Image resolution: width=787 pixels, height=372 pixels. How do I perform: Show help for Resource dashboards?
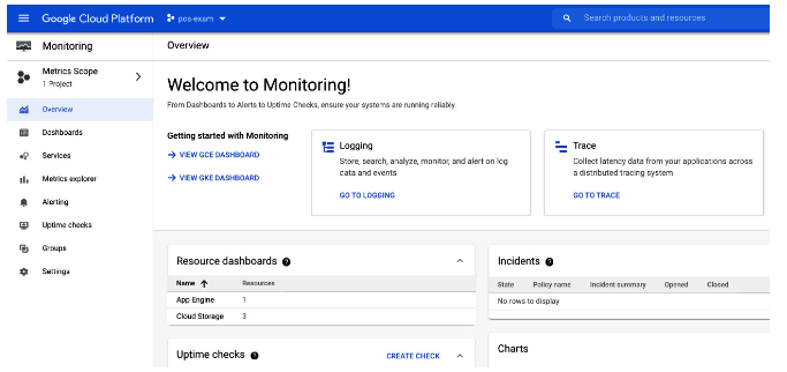(287, 262)
